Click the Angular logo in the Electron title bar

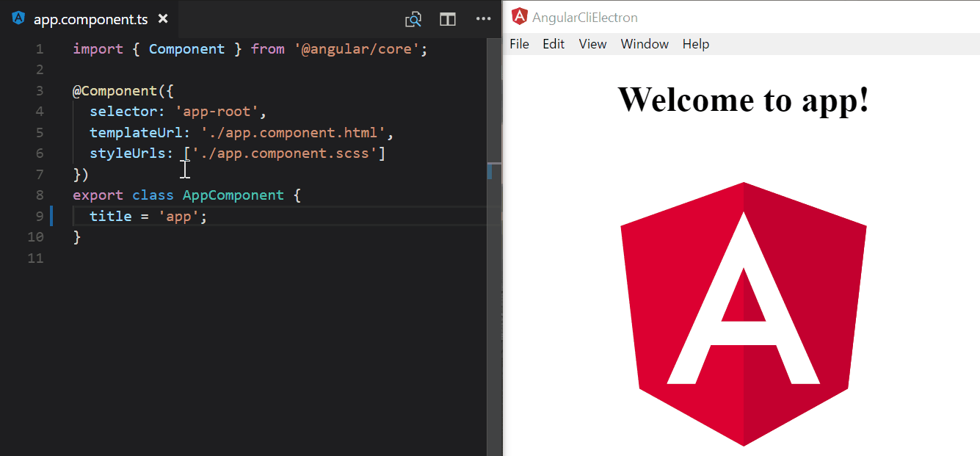(x=519, y=16)
